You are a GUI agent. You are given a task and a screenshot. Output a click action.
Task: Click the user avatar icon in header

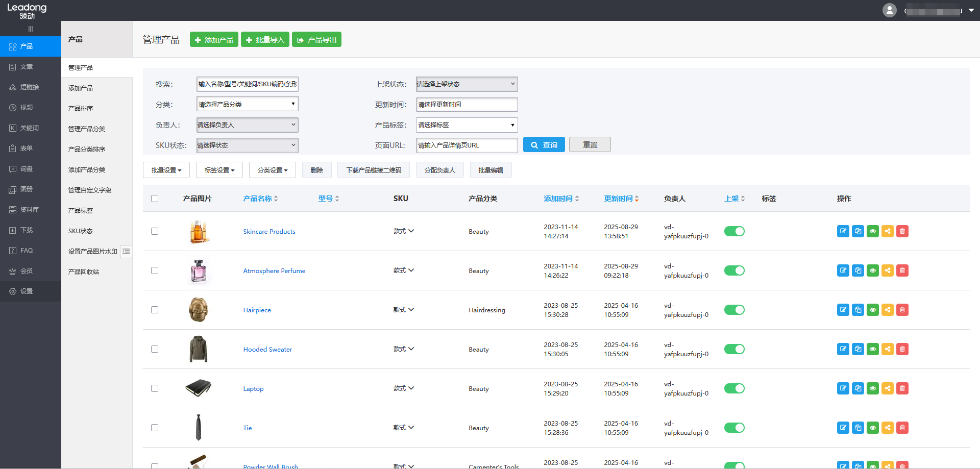click(890, 10)
